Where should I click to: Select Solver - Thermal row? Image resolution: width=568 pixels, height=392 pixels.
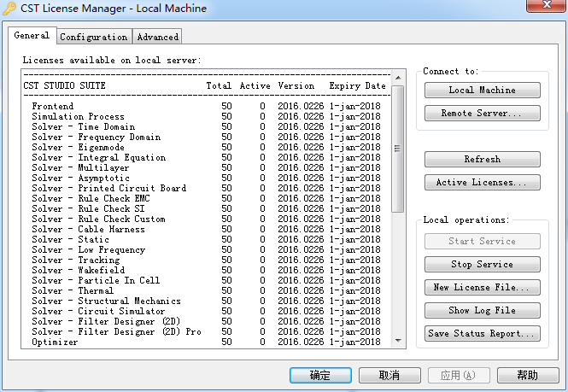tap(206, 290)
